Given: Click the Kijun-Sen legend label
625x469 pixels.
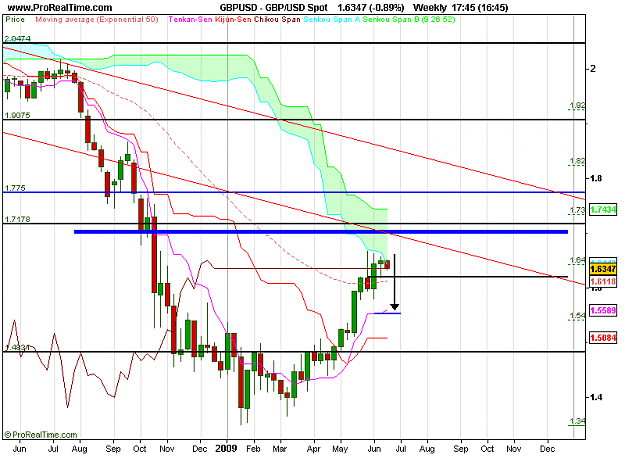Looking at the screenshot, I should (x=233, y=19).
